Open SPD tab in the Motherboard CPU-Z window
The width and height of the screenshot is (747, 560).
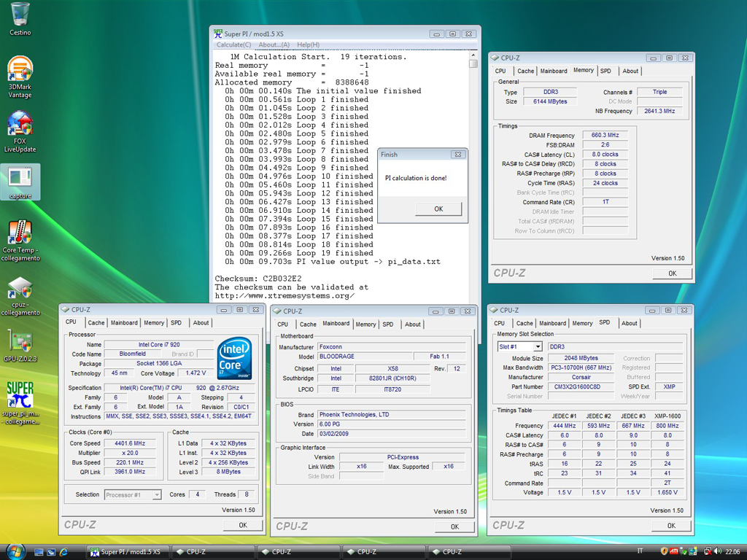[388, 324]
